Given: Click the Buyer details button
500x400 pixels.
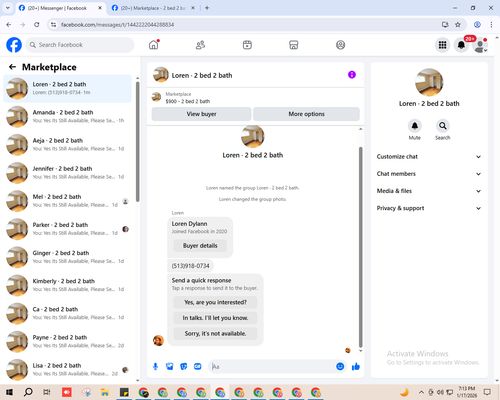Looking at the screenshot, I should click(x=200, y=246).
